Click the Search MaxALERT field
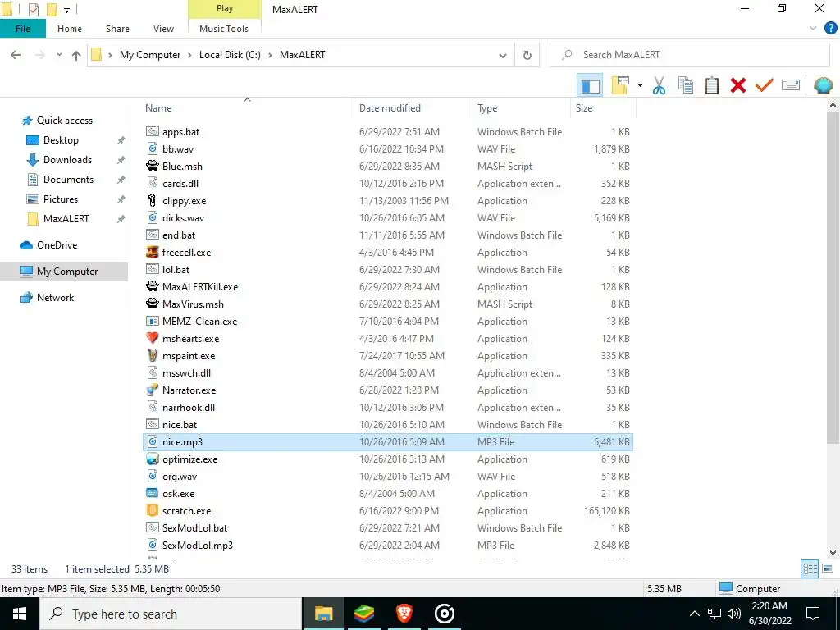This screenshot has width=840, height=630. click(689, 55)
